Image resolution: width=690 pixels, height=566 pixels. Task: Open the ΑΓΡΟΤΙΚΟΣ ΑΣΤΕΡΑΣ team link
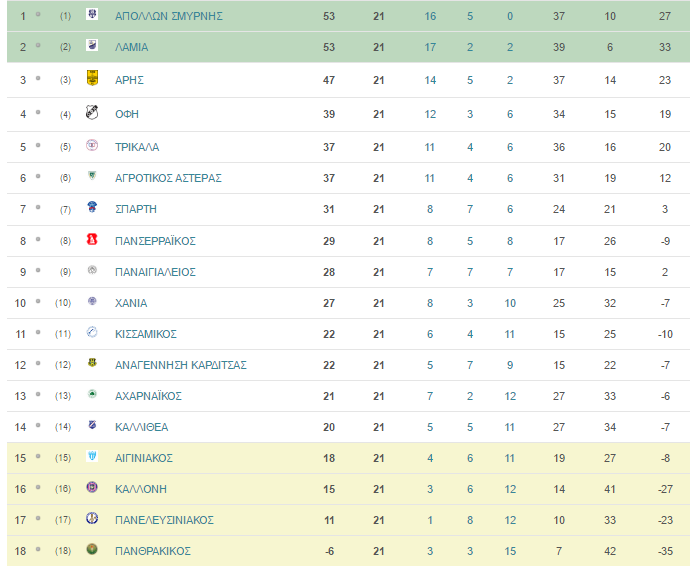pos(168,178)
